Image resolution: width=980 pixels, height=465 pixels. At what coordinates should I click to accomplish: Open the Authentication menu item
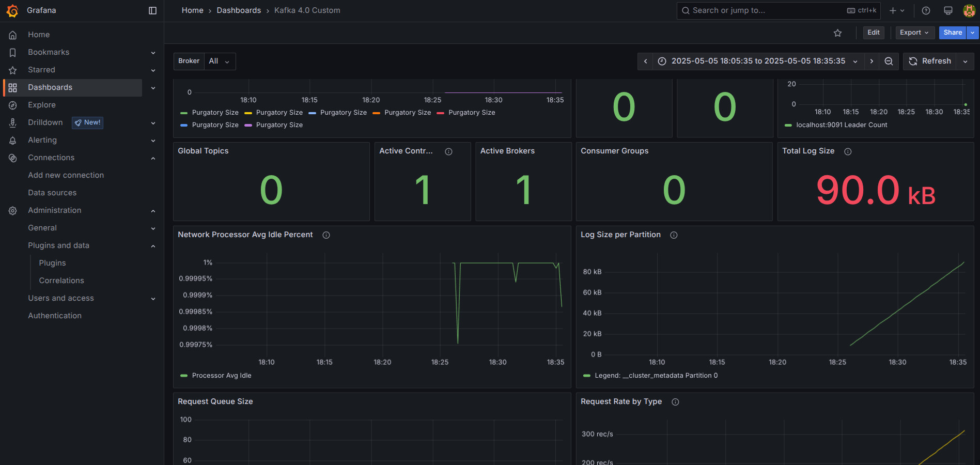55,316
